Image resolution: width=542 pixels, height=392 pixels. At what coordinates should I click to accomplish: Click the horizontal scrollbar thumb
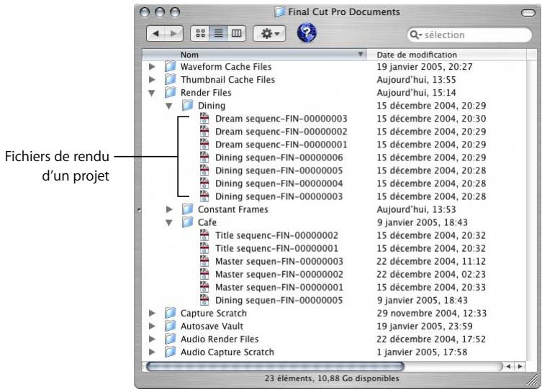pos(275,366)
